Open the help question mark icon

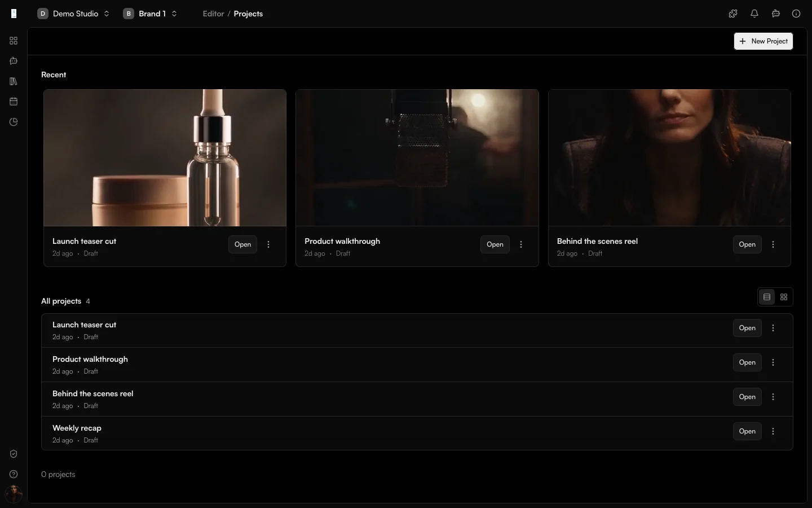[14, 474]
